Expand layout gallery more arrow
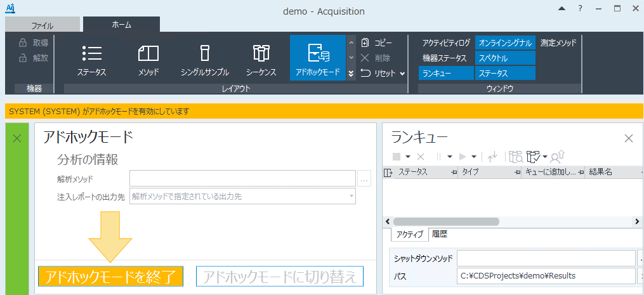 (351, 74)
